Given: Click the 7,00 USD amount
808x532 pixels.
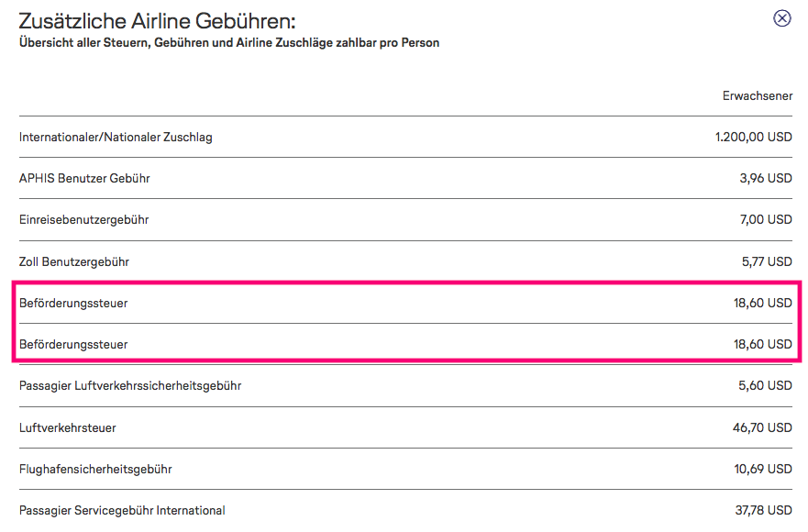Looking at the screenshot, I should coord(766,220).
